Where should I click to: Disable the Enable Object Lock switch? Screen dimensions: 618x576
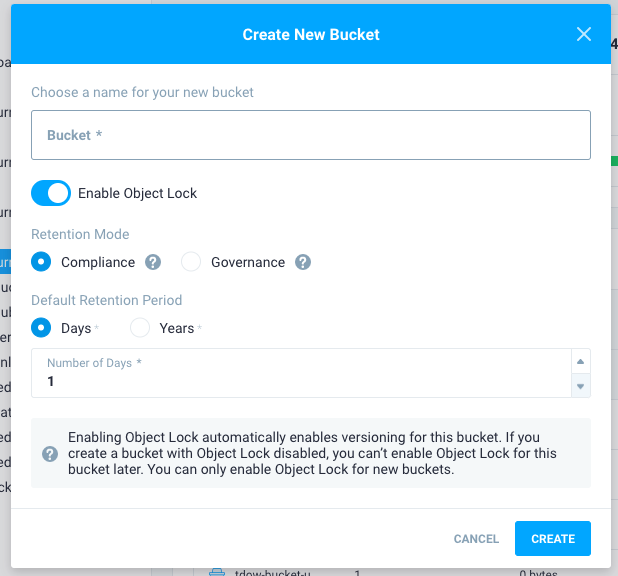(x=51, y=193)
